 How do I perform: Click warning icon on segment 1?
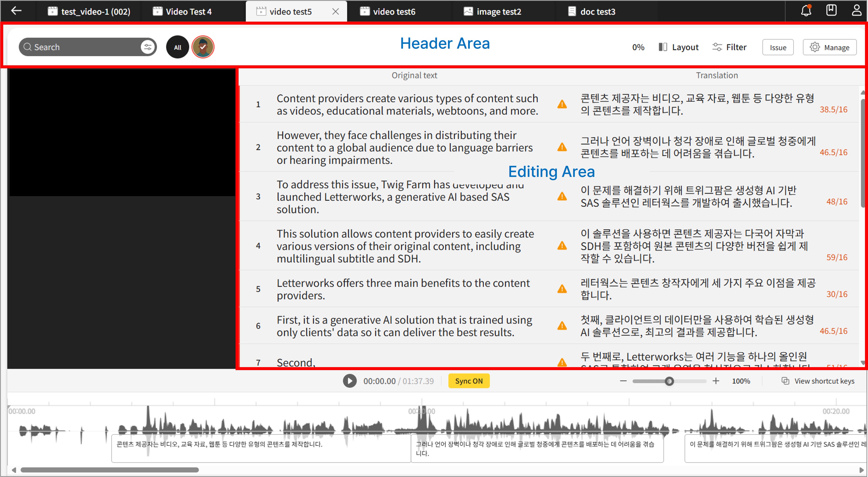(562, 104)
